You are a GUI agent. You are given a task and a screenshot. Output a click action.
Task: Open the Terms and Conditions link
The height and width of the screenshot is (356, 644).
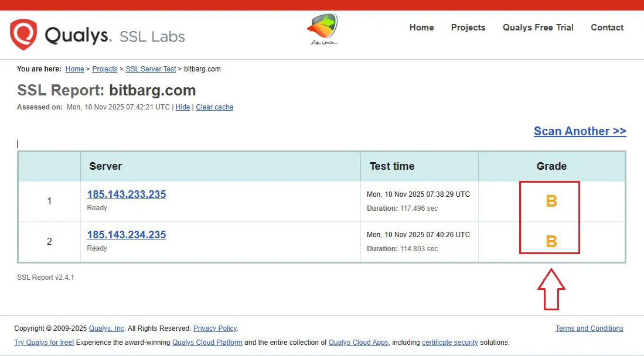pyautogui.click(x=589, y=328)
